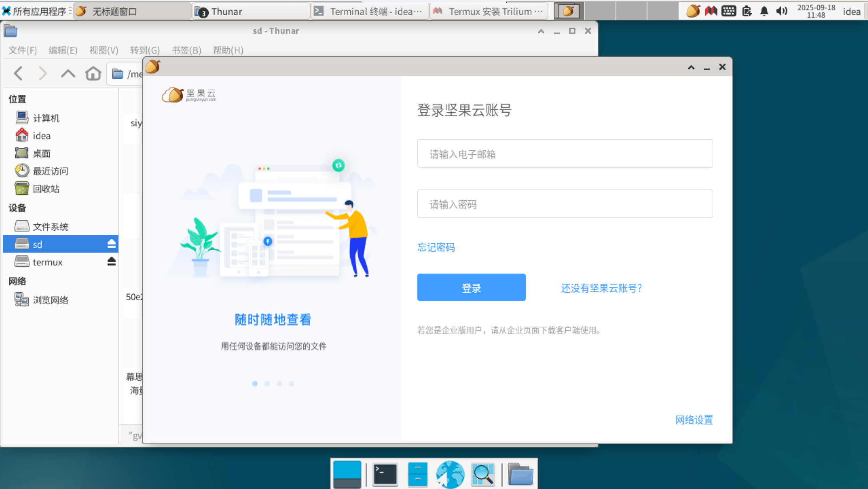Eject the sd device in Thunar's sidebar
This screenshot has width=868, height=489.
pos(111,244)
